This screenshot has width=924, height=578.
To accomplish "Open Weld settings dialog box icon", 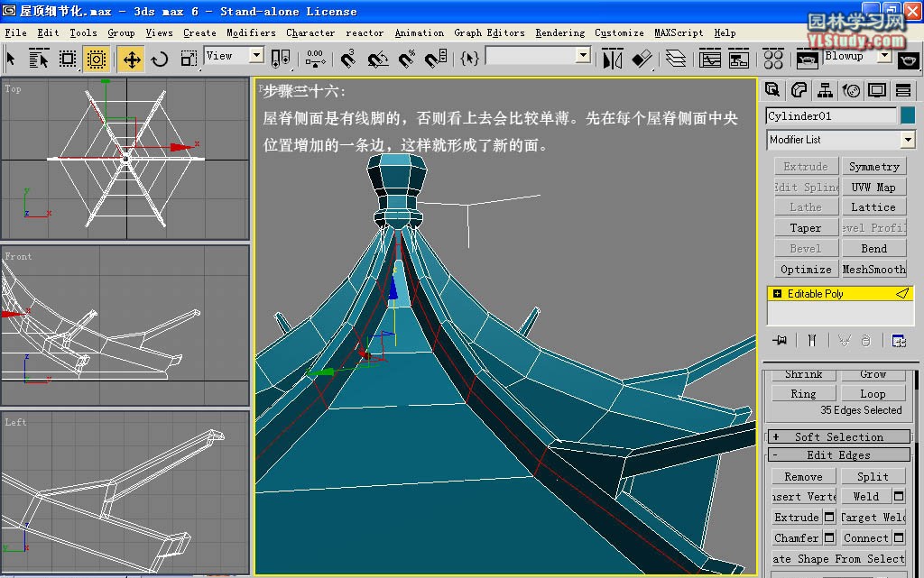I will 899,497.
